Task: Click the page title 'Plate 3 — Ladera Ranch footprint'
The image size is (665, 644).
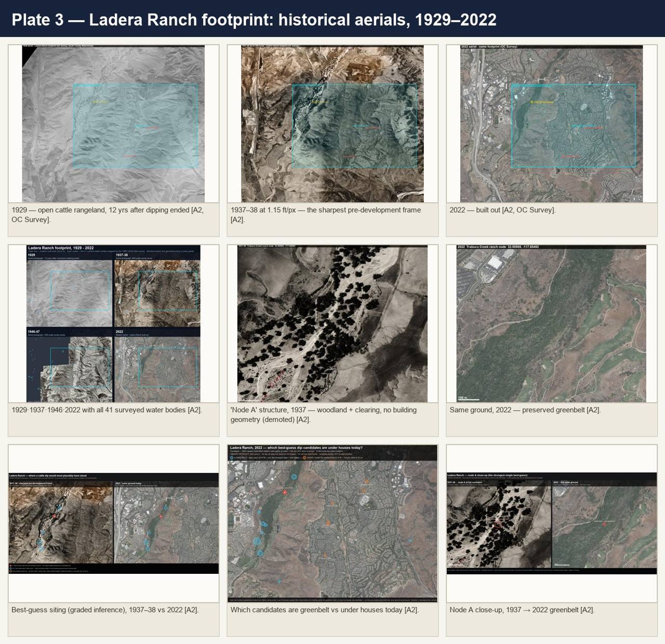Action: tap(254, 20)
